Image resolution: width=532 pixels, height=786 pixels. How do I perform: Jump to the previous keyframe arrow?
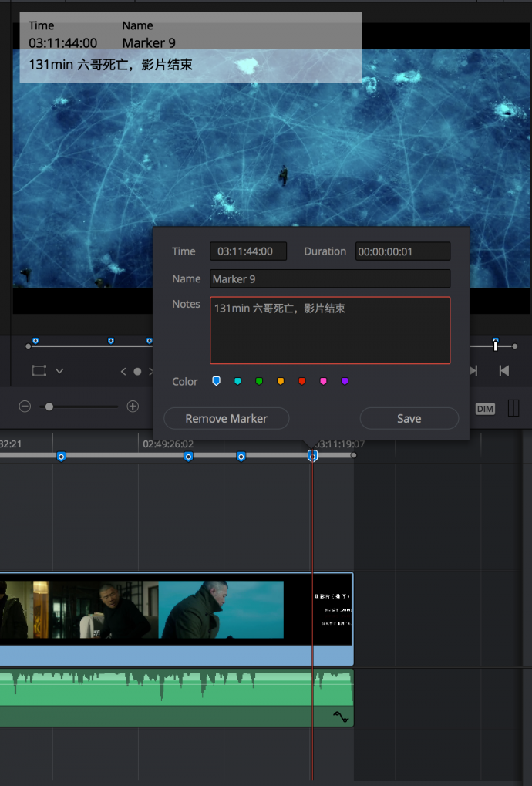coord(123,372)
